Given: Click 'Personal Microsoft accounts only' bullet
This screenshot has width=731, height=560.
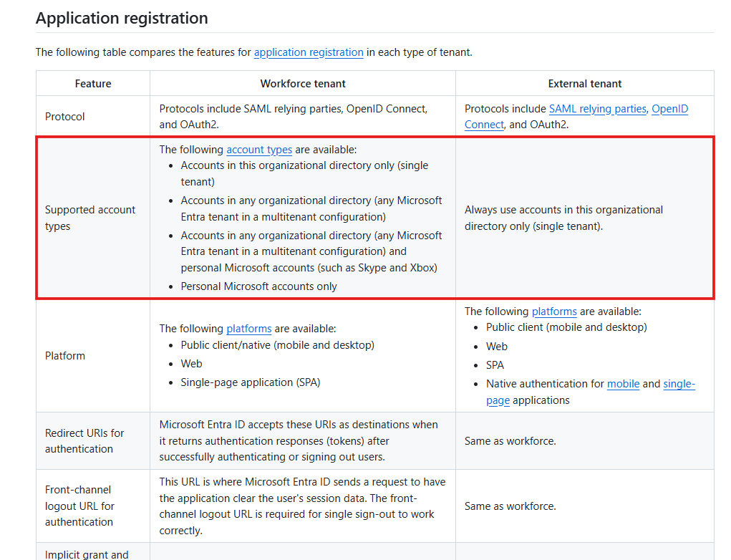Looking at the screenshot, I should point(258,286).
